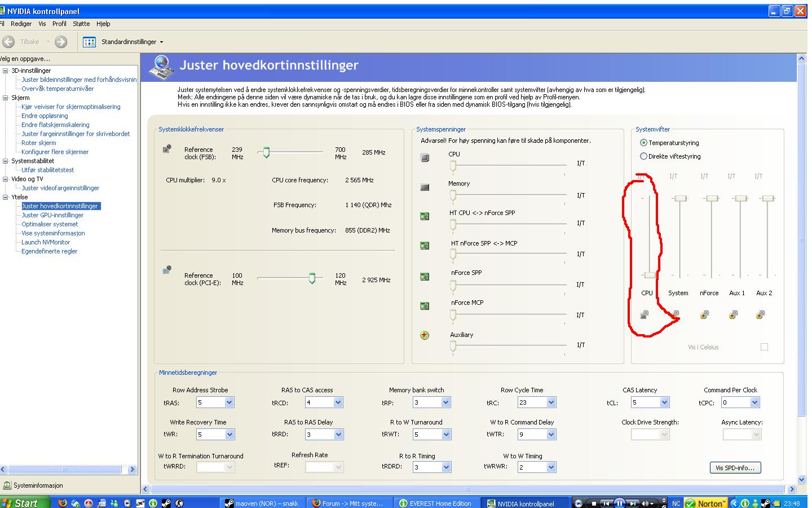Click the FSB reference clock icon
The image size is (812, 508).
[167, 149]
